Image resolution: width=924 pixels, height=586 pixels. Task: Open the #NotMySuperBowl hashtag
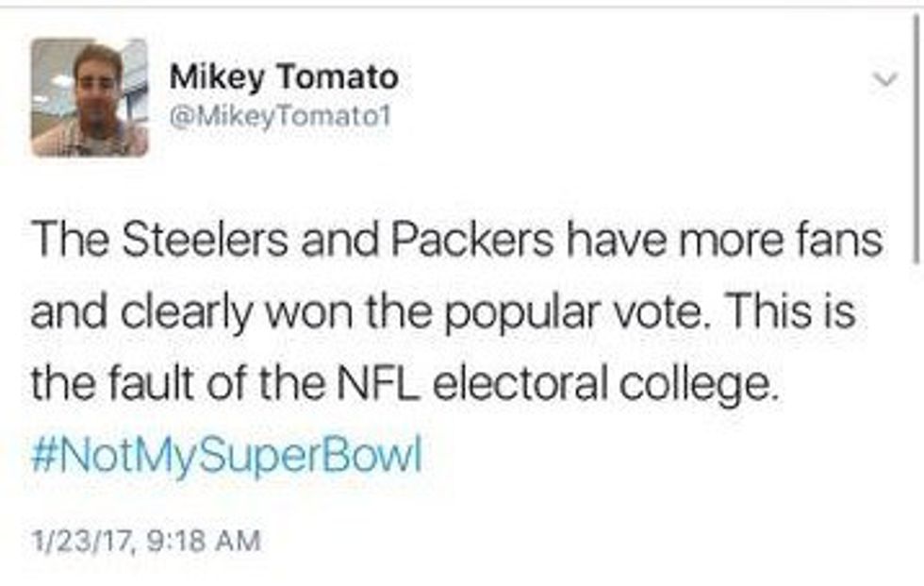click(x=225, y=457)
